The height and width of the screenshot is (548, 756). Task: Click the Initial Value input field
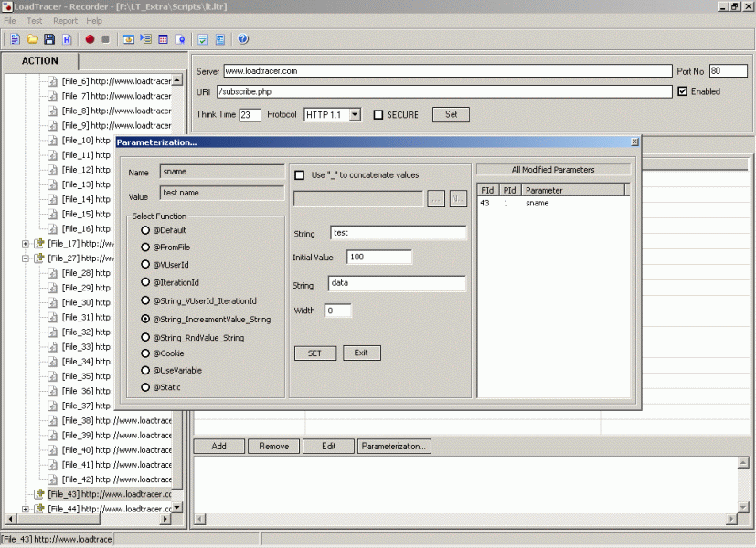(x=379, y=258)
